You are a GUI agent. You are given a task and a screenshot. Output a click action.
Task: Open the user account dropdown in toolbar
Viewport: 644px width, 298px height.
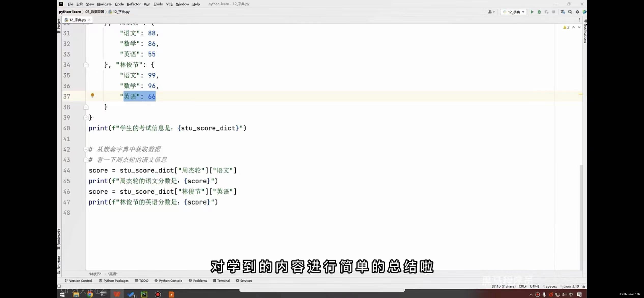point(491,12)
